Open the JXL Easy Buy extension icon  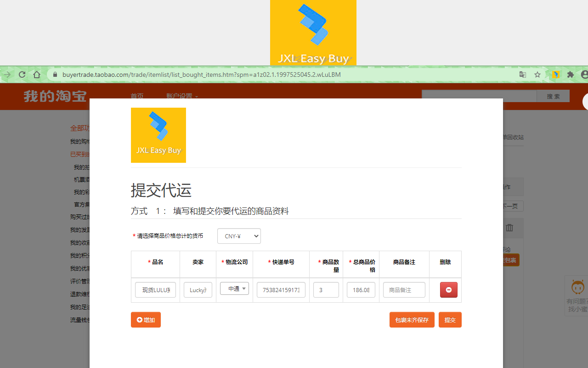[x=555, y=75]
